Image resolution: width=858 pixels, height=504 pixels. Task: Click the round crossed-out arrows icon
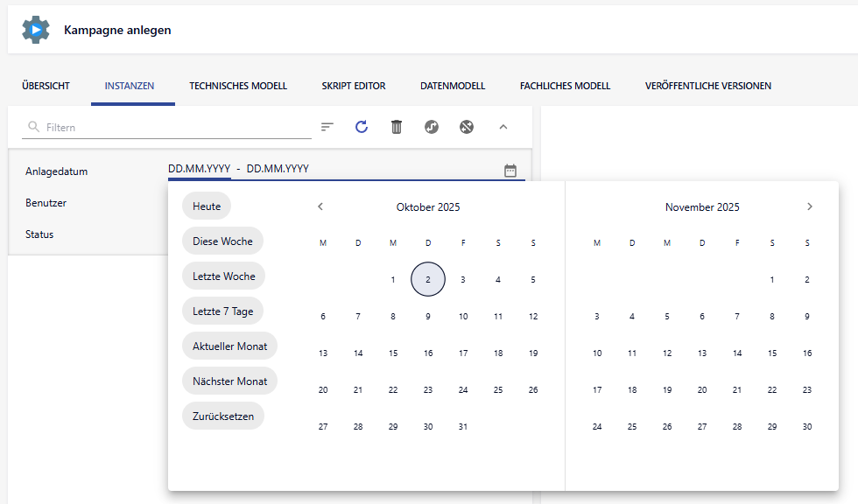(467, 127)
